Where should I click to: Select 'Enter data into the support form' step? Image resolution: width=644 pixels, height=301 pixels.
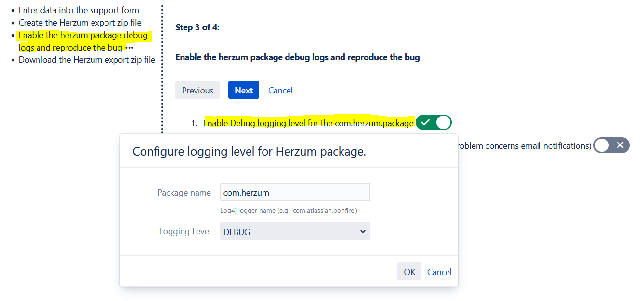[79, 10]
